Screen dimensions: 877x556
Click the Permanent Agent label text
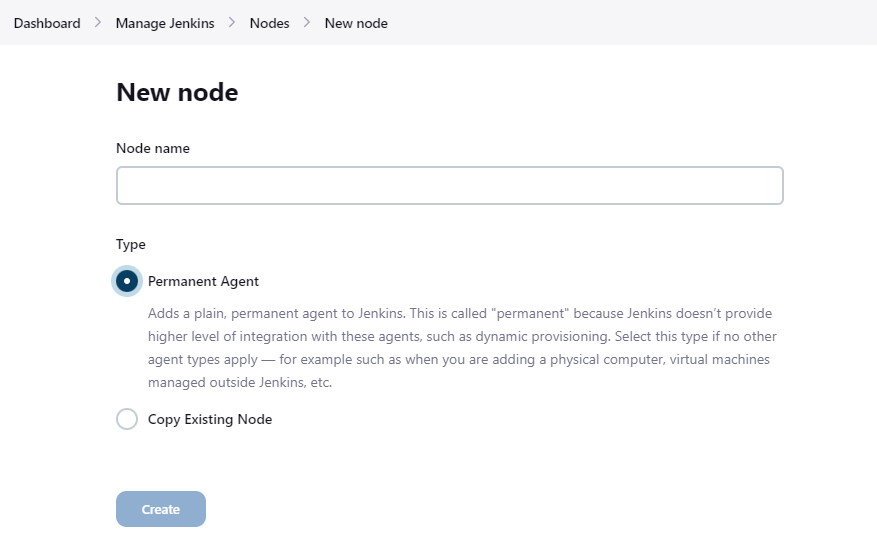[203, 281]
